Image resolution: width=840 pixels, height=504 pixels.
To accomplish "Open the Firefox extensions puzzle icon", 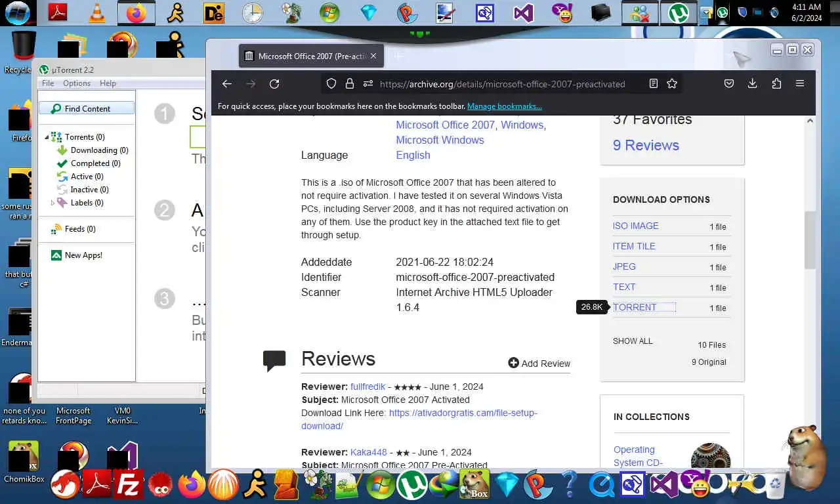I will pyautogui.click(x=776, y=83).
